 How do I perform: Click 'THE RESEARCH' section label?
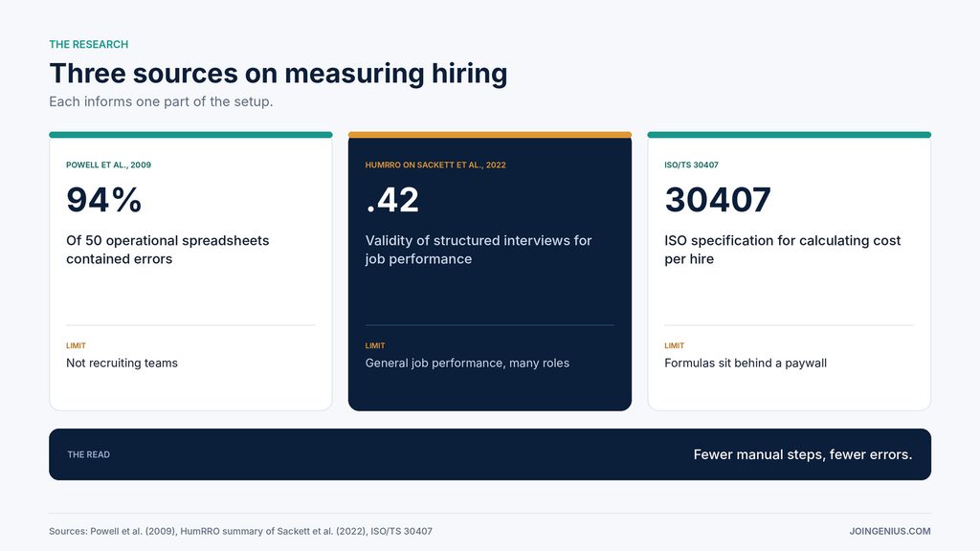(x=89, y=44)
